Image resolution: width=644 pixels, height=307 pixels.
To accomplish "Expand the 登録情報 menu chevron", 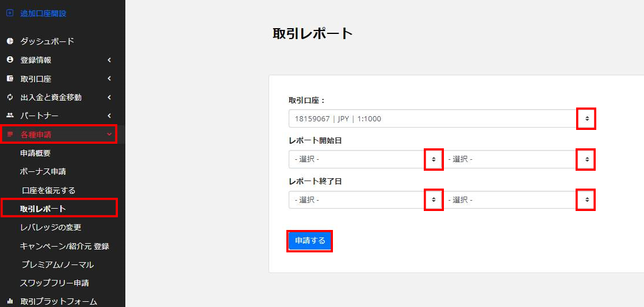I will [x=109, y=60].
